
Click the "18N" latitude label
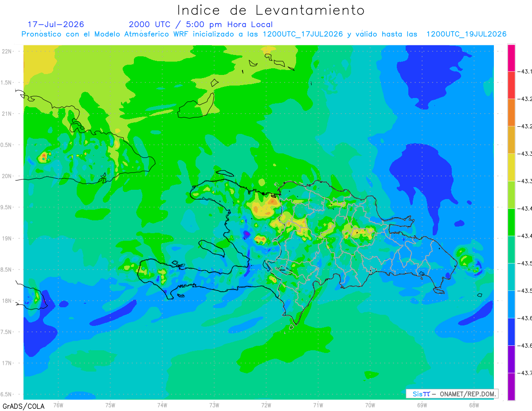coord(7,301)
